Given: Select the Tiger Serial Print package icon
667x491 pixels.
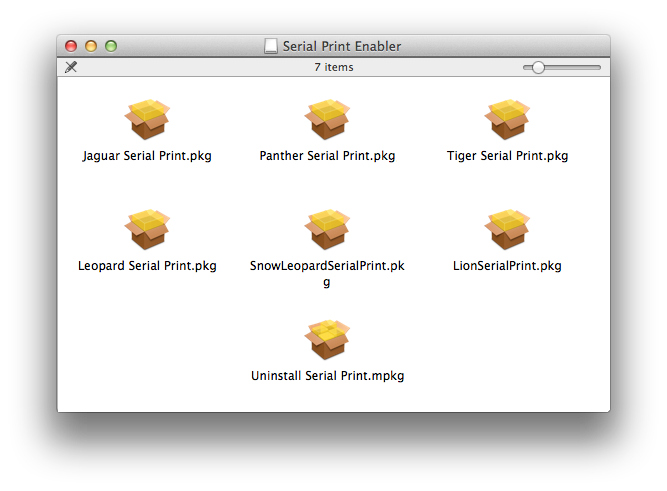Looking at the screenshot, I should (x=507, y=120).
